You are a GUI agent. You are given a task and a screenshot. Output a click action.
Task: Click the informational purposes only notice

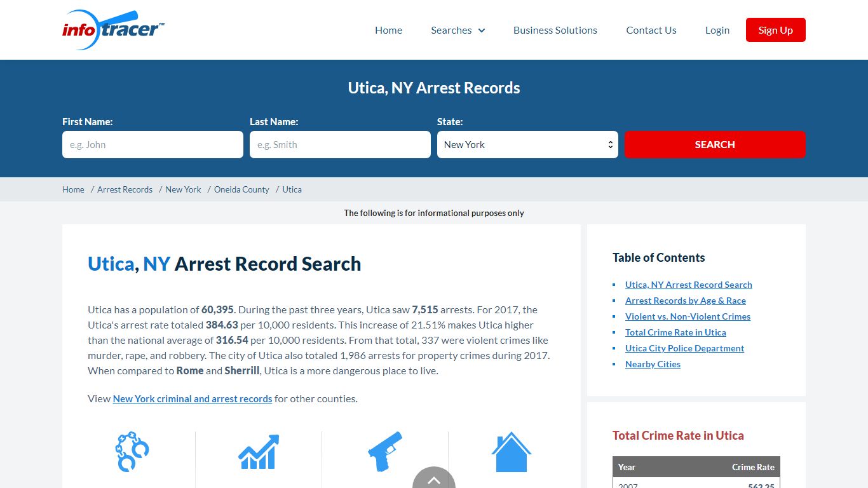(x=434, y=213)
